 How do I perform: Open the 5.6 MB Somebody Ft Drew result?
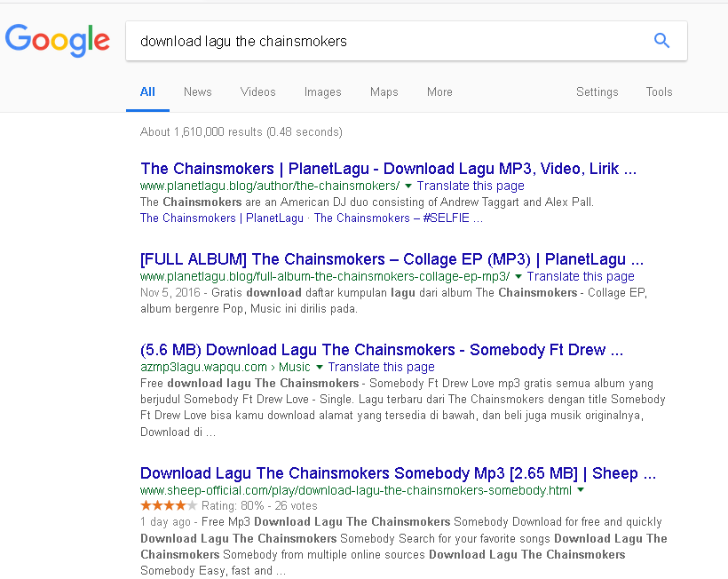382,350
